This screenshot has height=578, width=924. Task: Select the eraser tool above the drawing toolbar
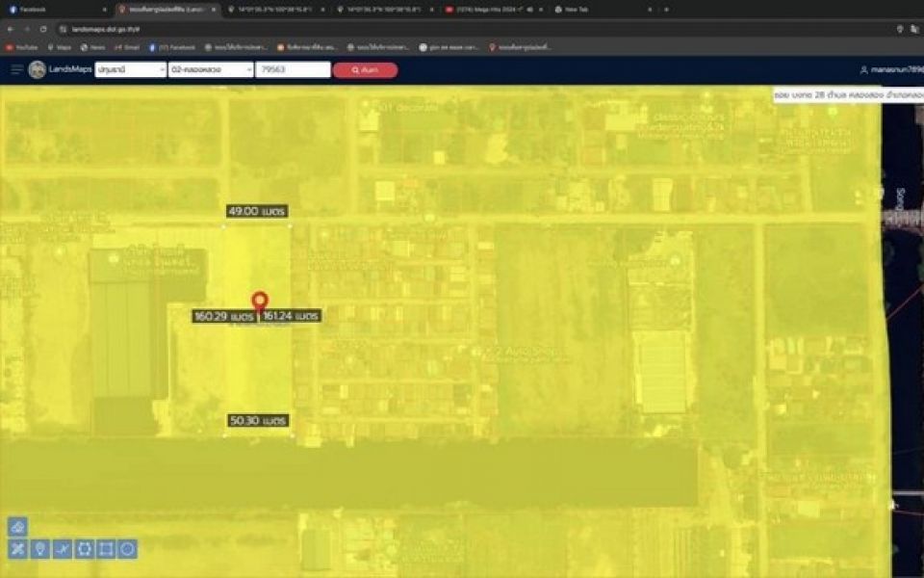[17, 527]
